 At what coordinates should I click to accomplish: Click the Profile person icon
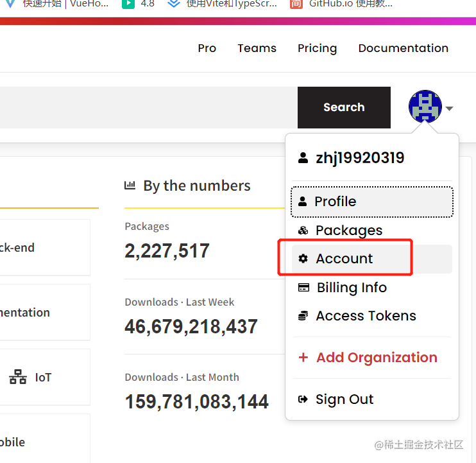coord(302,202)
